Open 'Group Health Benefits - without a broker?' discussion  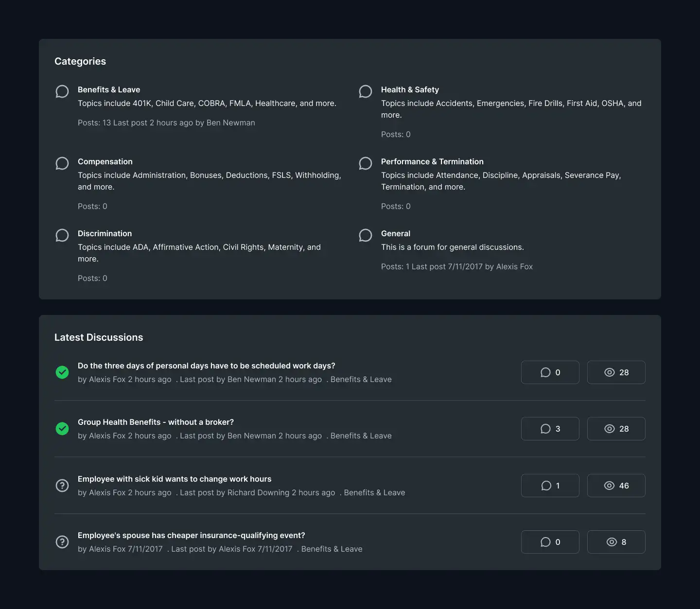[156, 422]
